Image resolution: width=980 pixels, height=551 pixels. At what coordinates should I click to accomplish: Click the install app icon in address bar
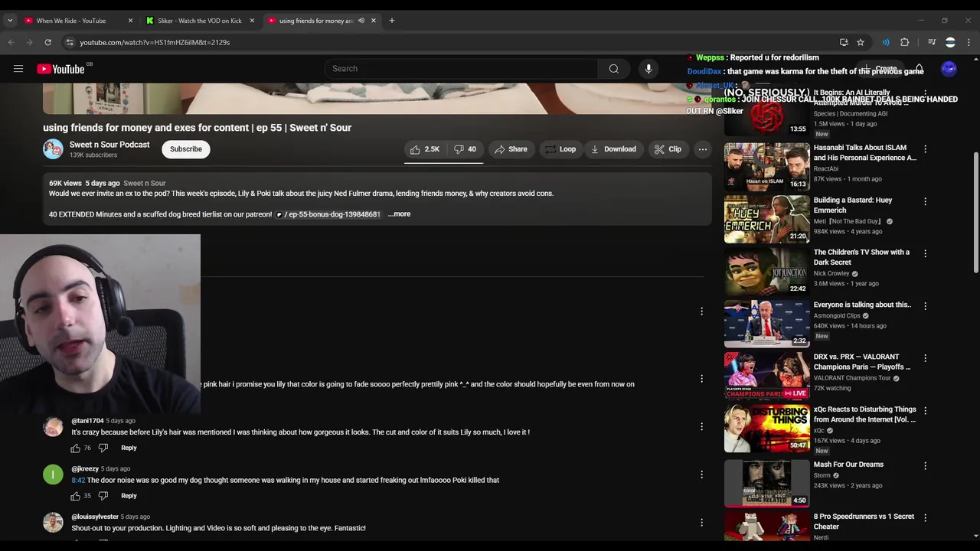[x=844, y=42]
